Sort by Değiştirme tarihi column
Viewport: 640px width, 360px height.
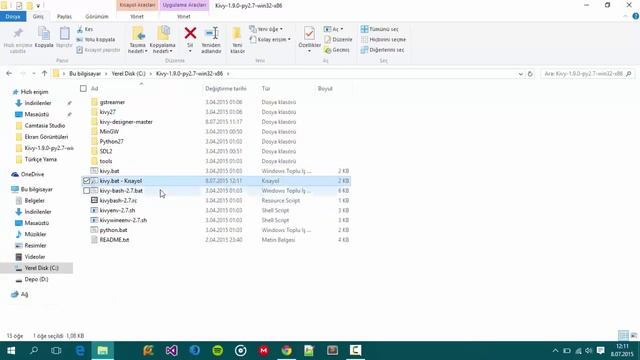click(x=226, y=89)
